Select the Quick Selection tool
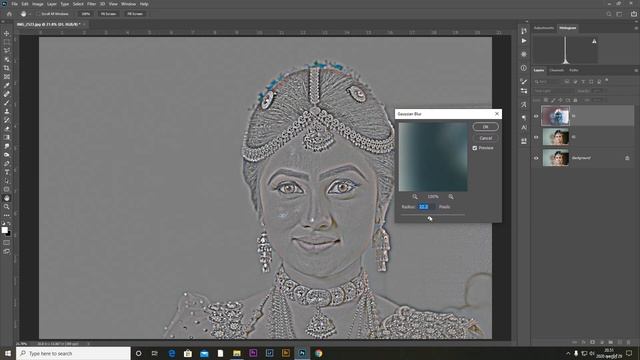 coord(7,59)
